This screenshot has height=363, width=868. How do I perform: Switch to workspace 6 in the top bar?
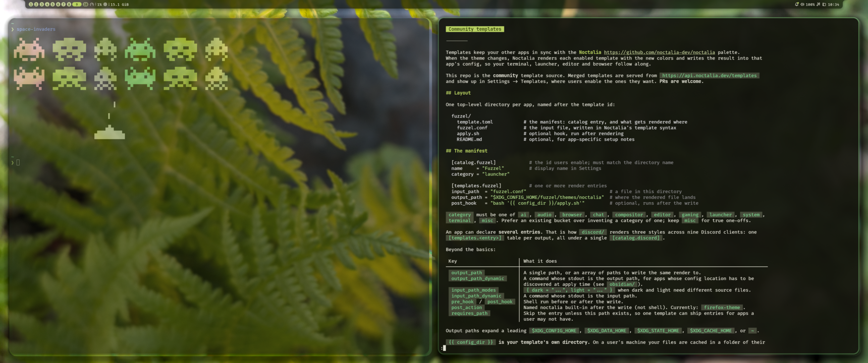58,5
